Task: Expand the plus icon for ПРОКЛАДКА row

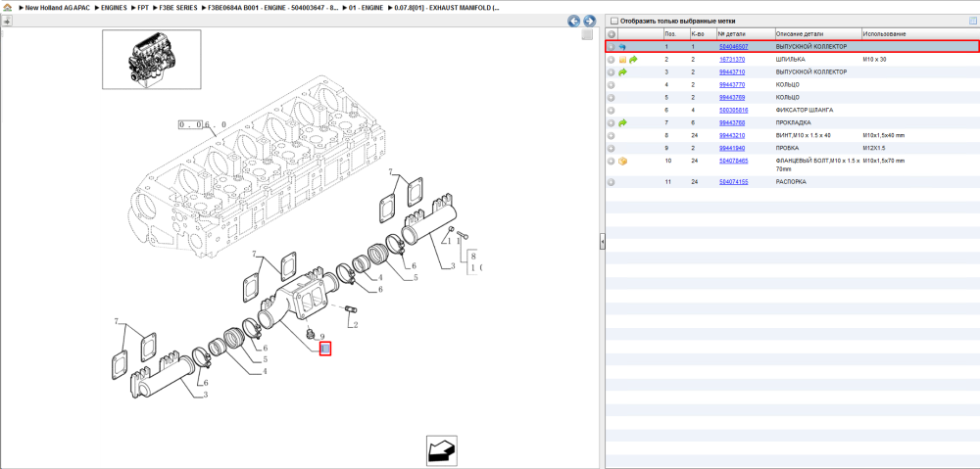Action: (x=612, y=123)
